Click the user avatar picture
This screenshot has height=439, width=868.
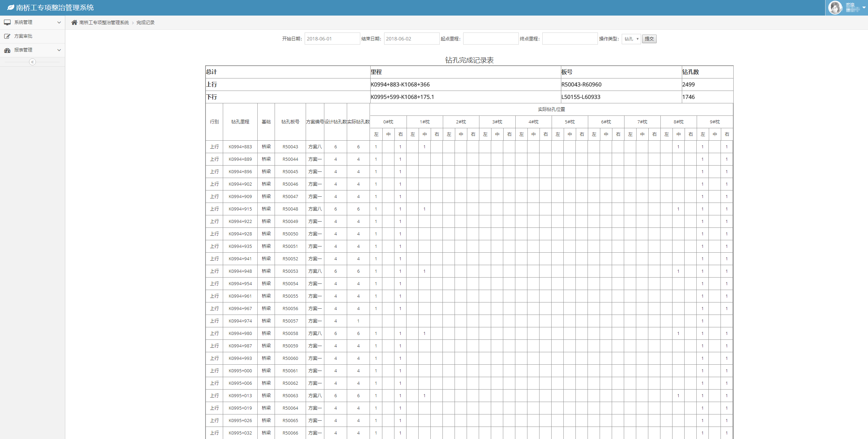[x=835, y=8]
